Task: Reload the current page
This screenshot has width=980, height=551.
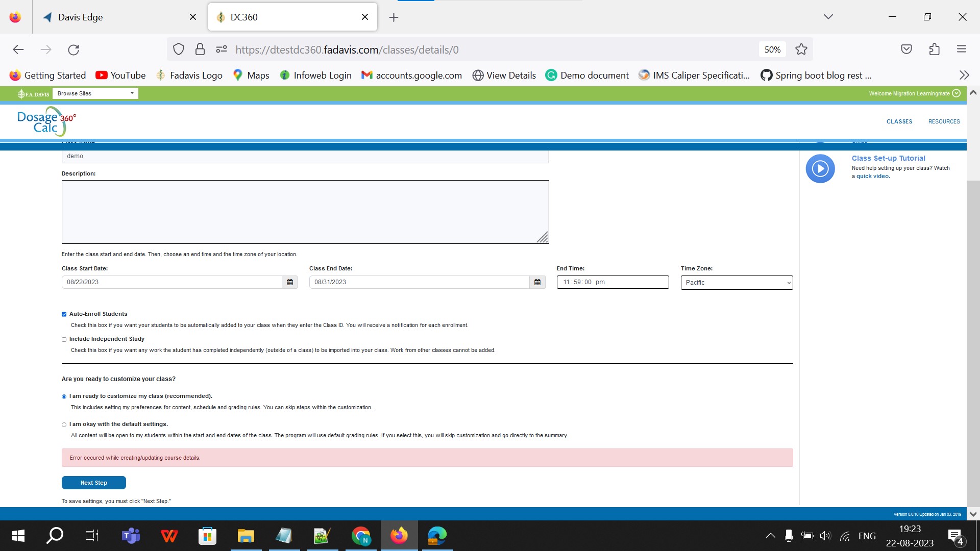Action: point(73,49)
